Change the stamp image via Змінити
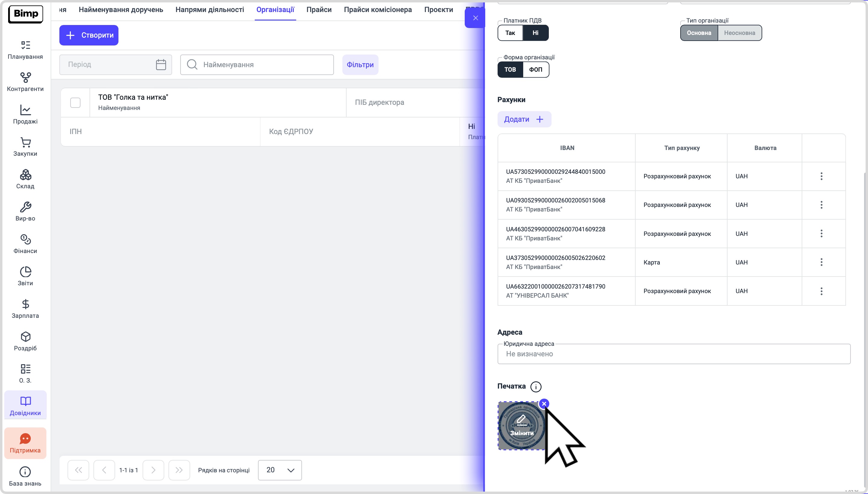 click(522, 426)
